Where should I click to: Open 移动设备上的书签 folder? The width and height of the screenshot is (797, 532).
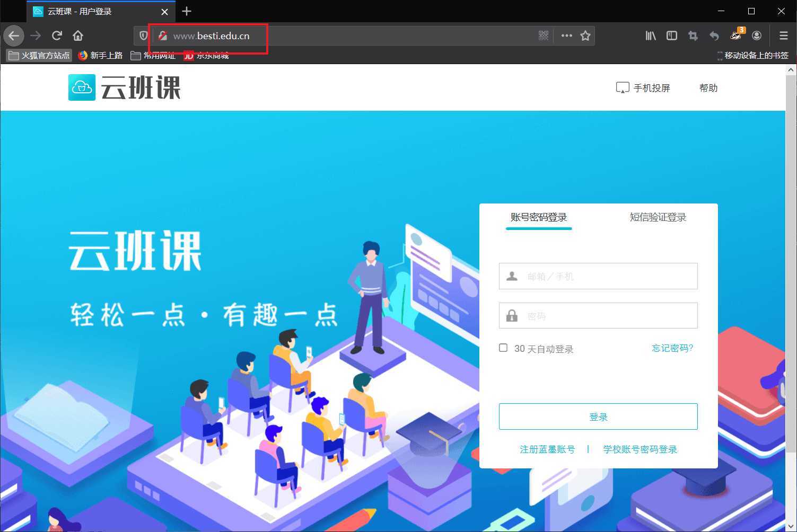[x=753, y=55]
